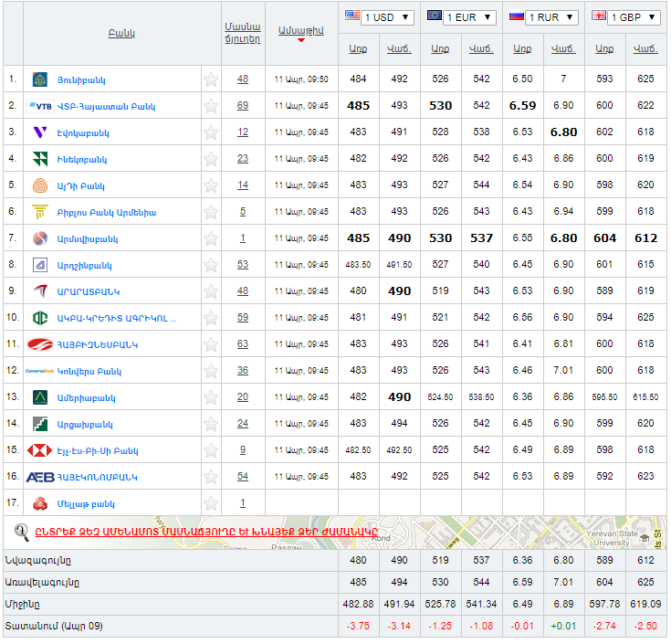
Task: Click the HSBC red hexagon logo
Action: [x=39, y=450]
